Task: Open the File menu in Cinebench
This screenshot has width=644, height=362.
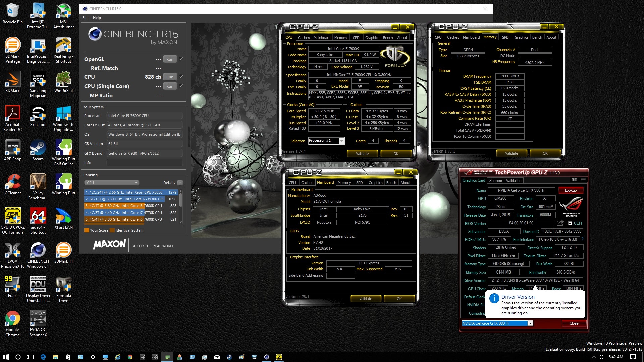Action: 85,18
